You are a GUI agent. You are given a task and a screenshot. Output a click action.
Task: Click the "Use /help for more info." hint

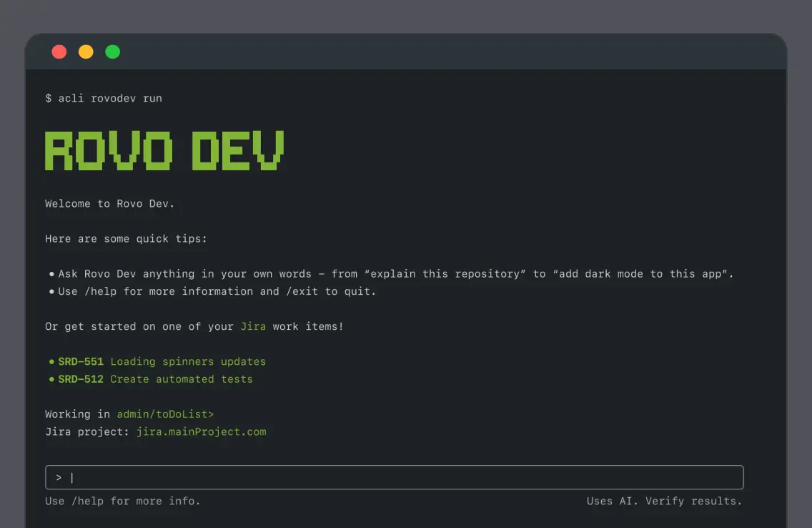pos(123,501)
